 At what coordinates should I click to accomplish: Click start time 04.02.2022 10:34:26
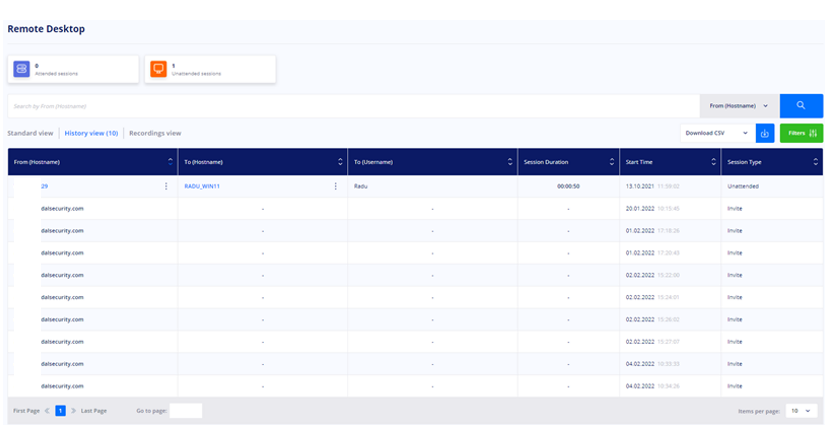[x=652, y=386]
